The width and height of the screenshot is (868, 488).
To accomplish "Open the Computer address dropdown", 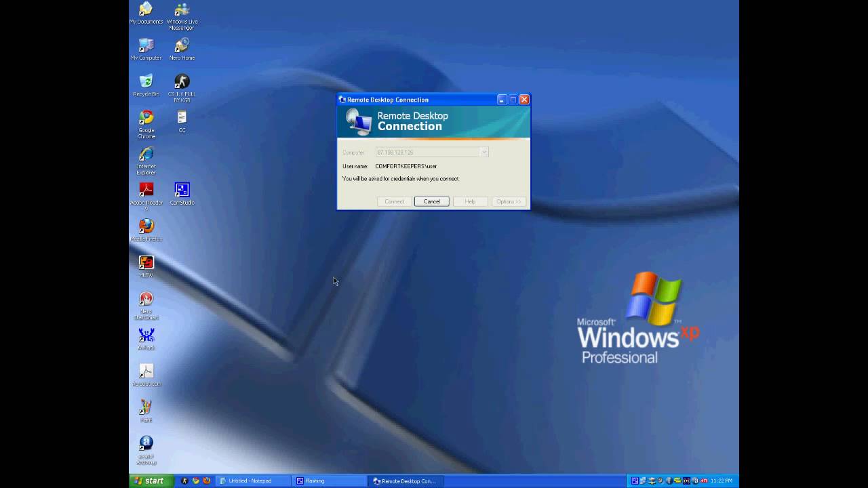I will coord(484,152).
